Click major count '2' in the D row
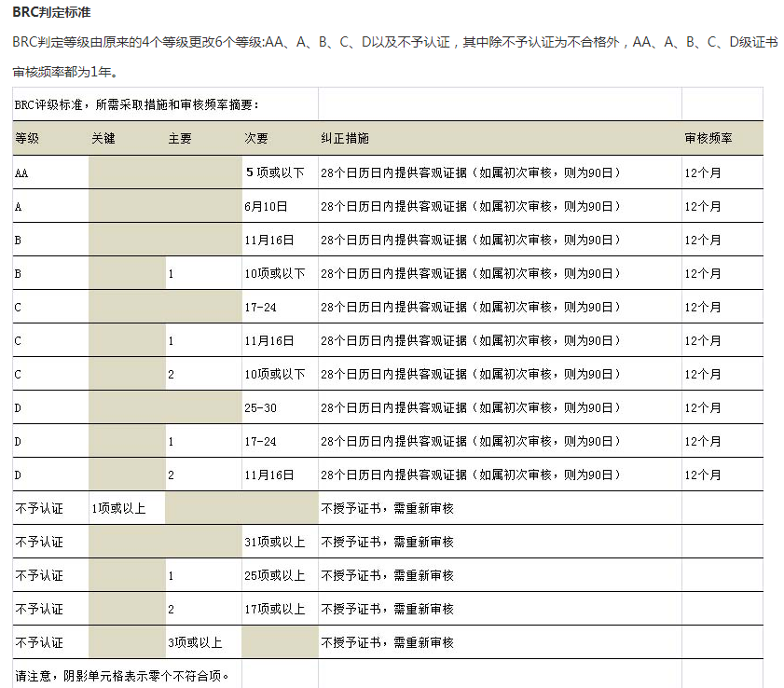 click(x=171, y=475)
